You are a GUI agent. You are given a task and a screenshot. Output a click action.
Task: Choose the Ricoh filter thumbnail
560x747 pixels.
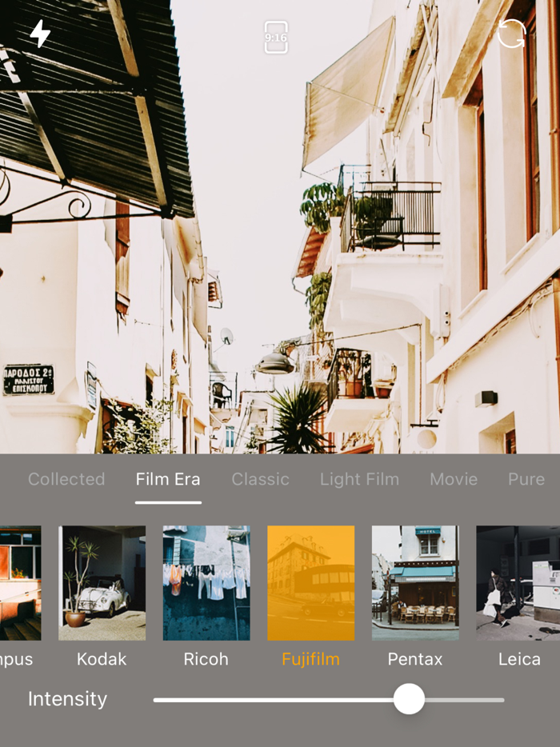coord(206,582)
